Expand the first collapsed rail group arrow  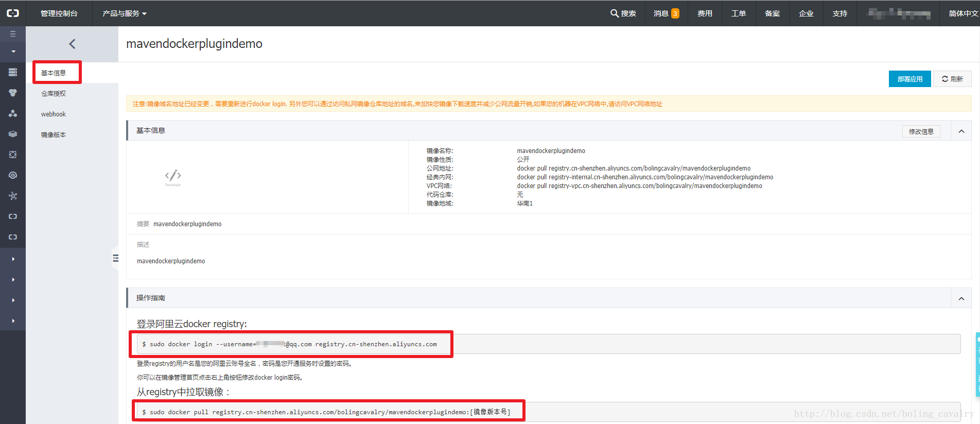[x=13, y=259]
